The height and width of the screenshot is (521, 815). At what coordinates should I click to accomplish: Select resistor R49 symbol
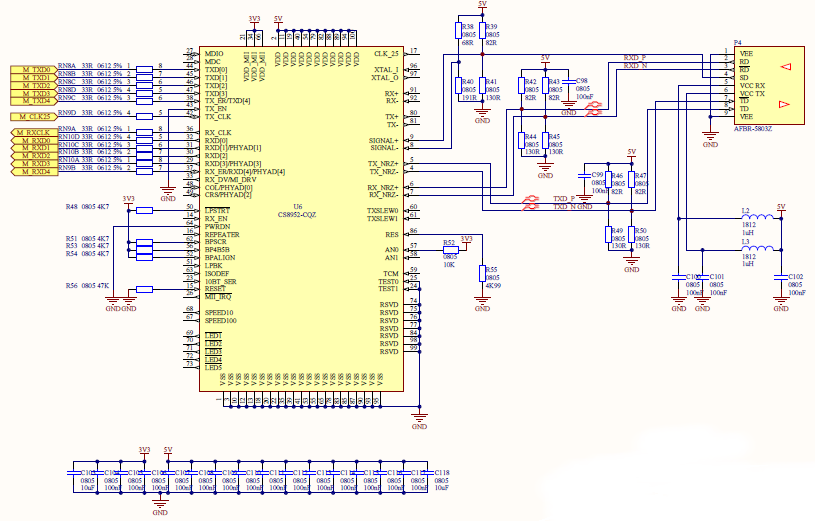click(x=608, y=235)
